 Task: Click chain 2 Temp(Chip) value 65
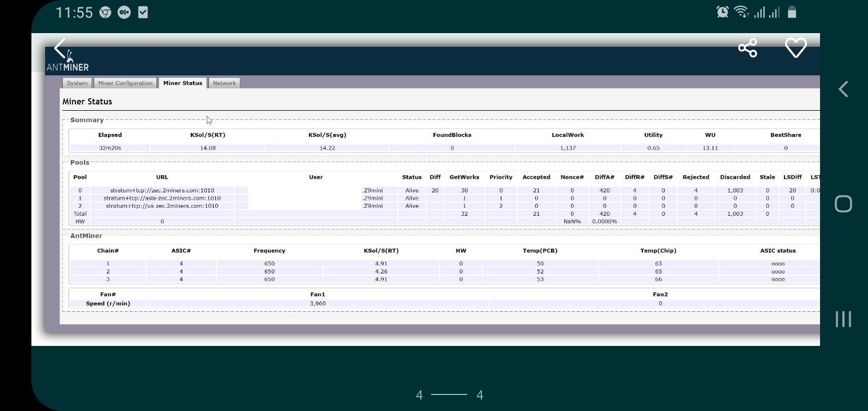point(658,272)
